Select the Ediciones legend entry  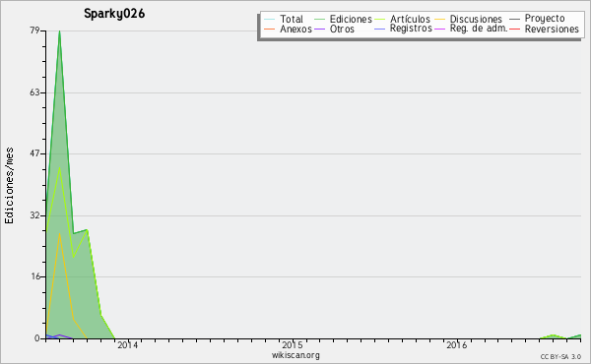point(351,19)
